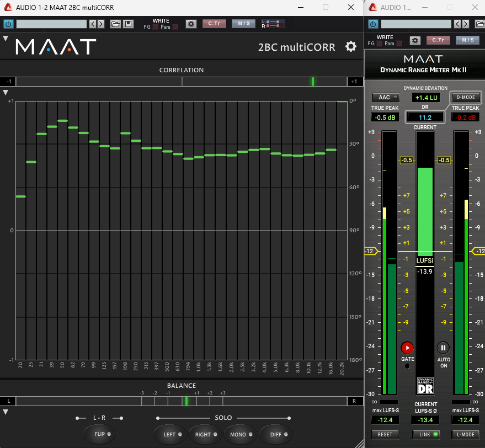Collapse the multiband correlation graph triangle

[6, 93]
